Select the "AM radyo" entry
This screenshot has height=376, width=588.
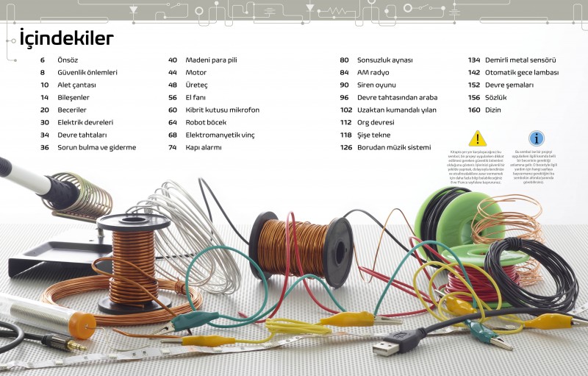pos(373,72)
